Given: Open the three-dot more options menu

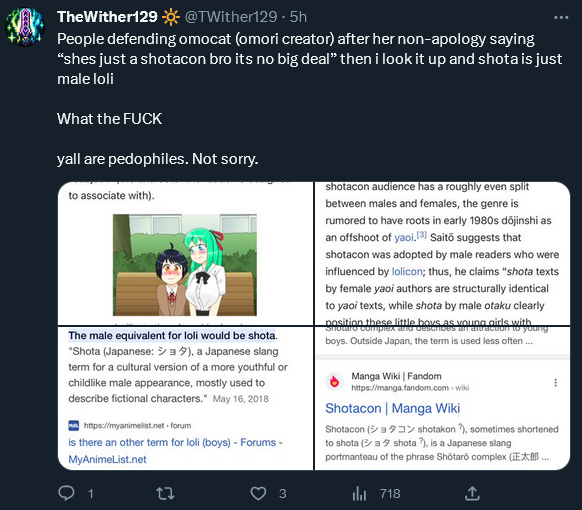Looking at the screenshot, I should [x=561, y=17].
